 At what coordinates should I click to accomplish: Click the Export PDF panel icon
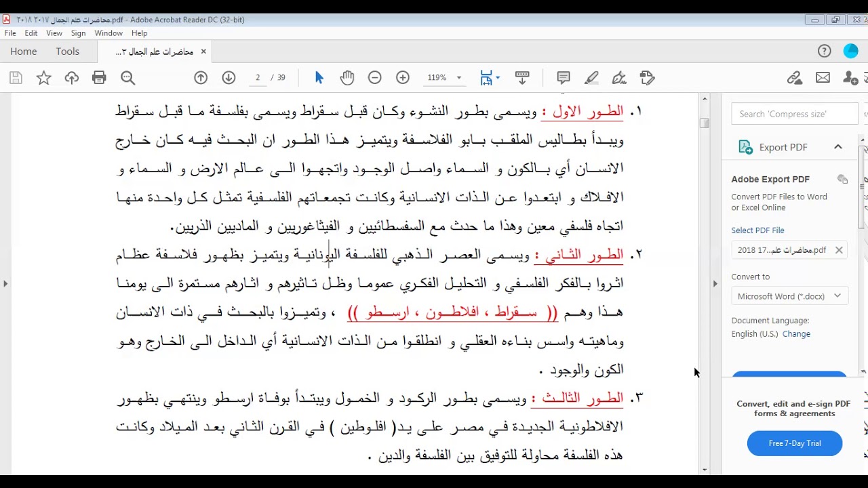(745, 147)
